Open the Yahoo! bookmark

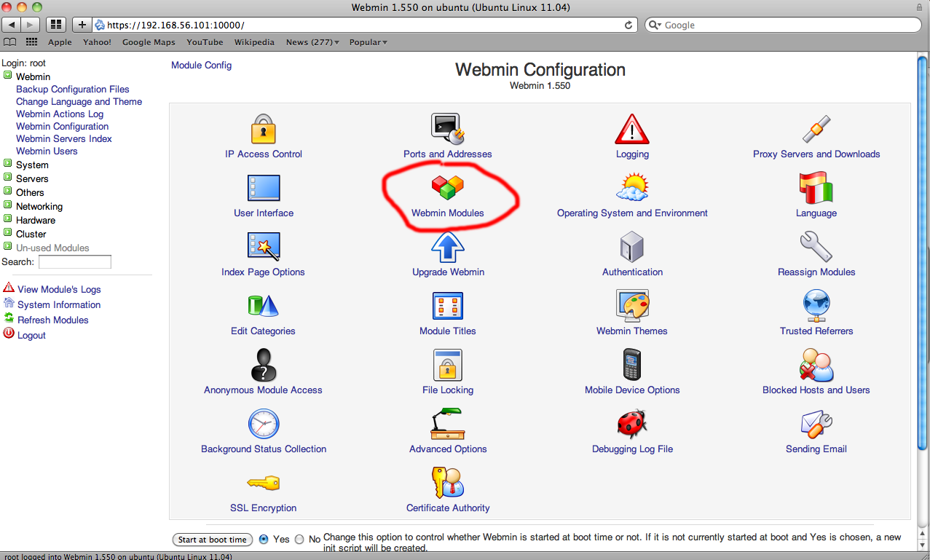[97, 42]
